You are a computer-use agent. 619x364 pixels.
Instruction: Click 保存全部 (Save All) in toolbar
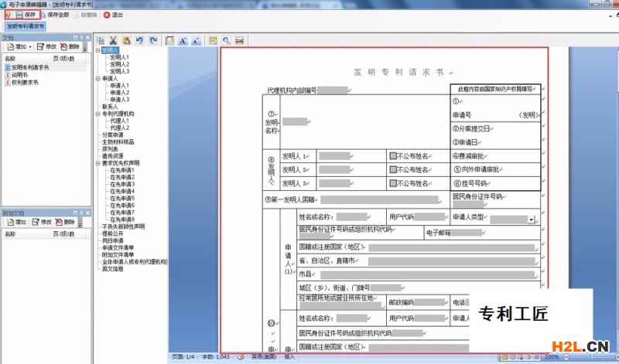(53, 14)
